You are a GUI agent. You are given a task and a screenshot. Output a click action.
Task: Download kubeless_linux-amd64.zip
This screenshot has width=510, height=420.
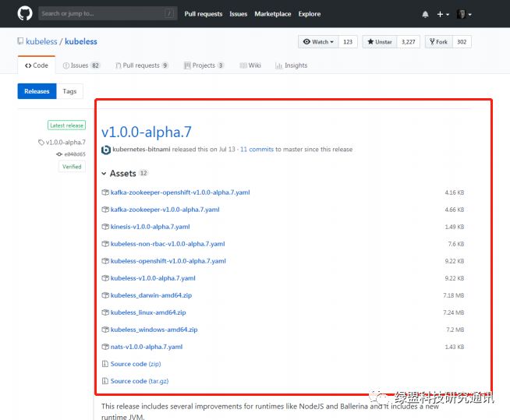tap(148, 312)
